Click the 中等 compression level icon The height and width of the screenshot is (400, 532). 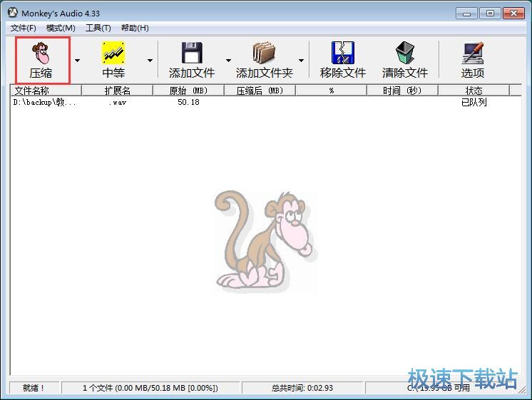click(113, 53)
